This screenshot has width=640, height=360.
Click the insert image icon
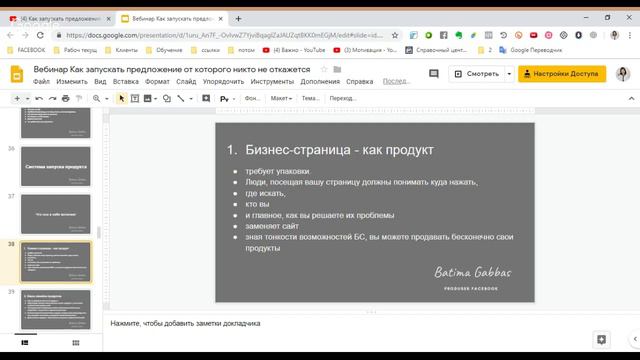coord(148,98)
